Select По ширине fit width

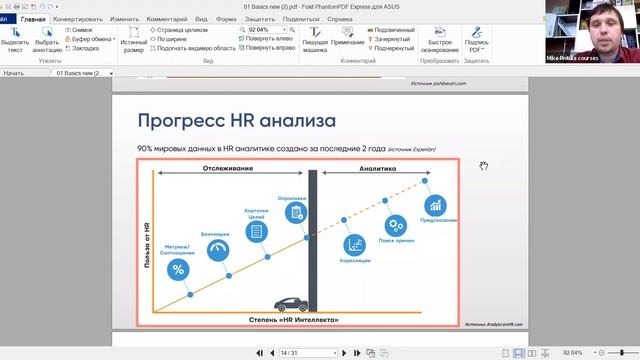[168, 39]
